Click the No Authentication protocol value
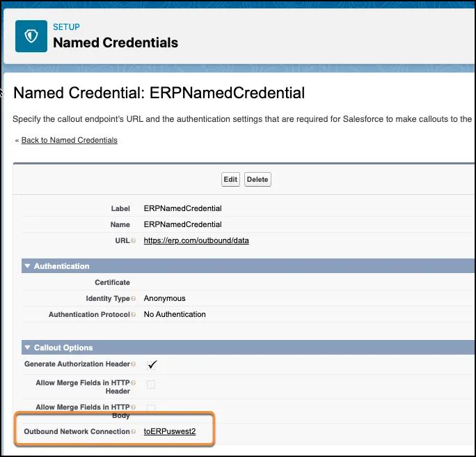The image size is (476, 457). coord(175,314)
